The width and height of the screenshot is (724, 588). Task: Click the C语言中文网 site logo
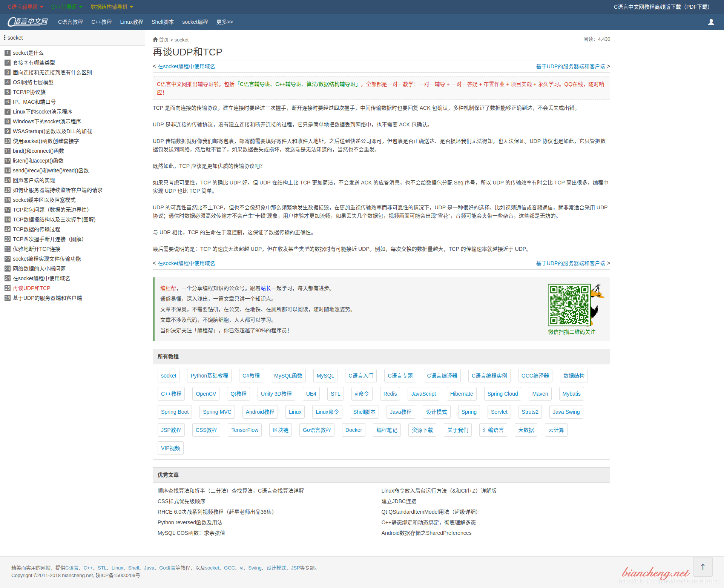(28, 22)
